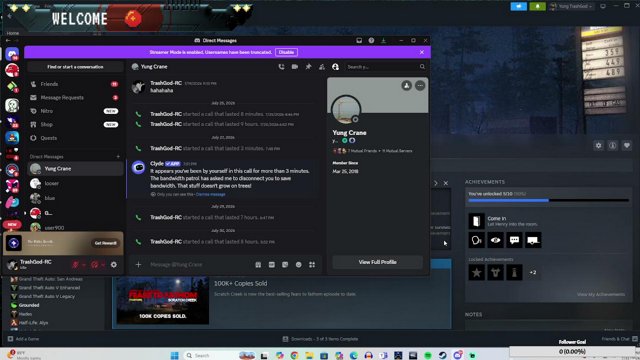Click the Discord Direct Messages home icon
The image size is (640, 360).
pos(12,54)
